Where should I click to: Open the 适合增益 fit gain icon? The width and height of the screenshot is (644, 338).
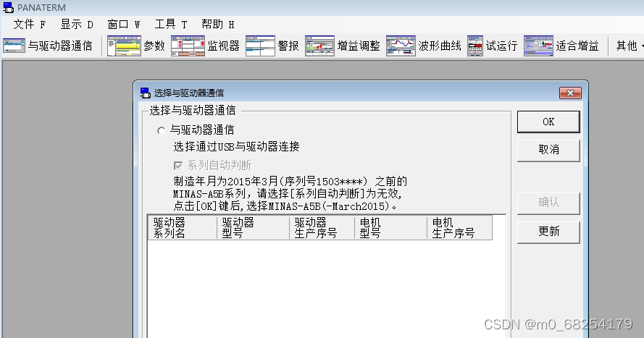coord(538,46)
